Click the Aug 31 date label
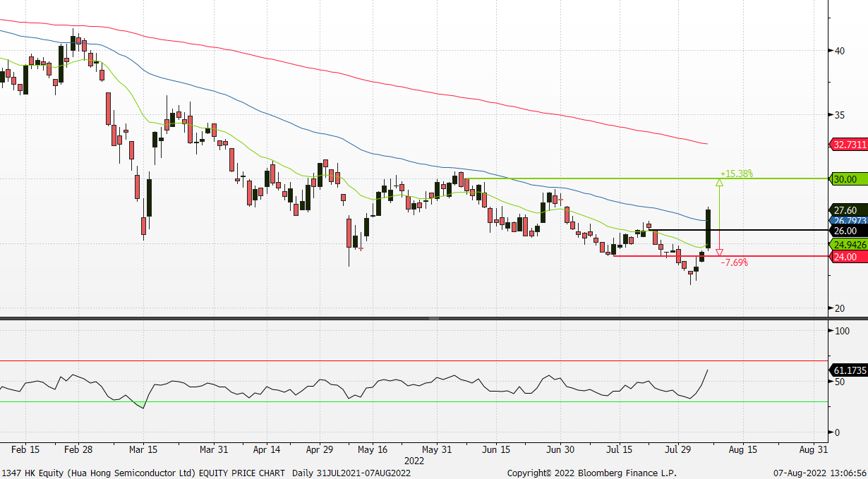The width and height of the screenshot is (868, 479). coord(813,449)
